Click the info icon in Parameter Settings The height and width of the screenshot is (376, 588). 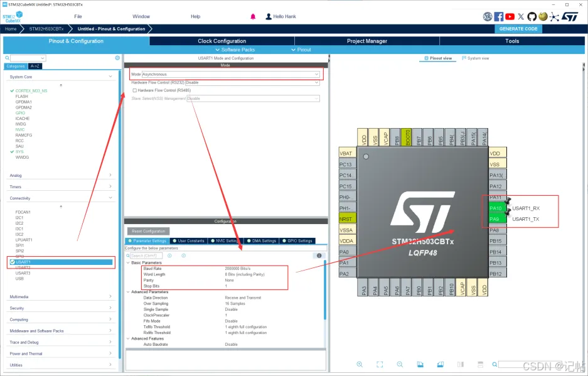pyautogui.click(x=319, y=255)
